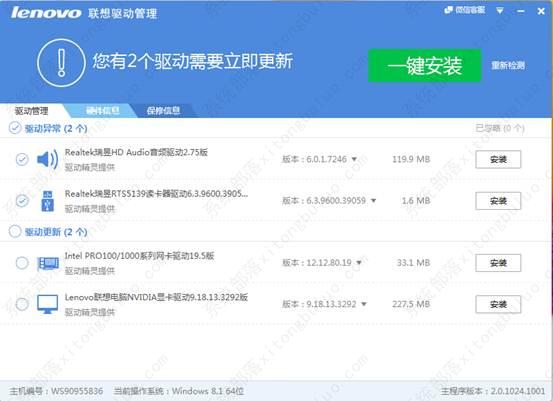The height and width of the screenshot is (401, 553).
Task: Check the Lenovo NVIDIA driver checkbox
Action: coord(22,304)
